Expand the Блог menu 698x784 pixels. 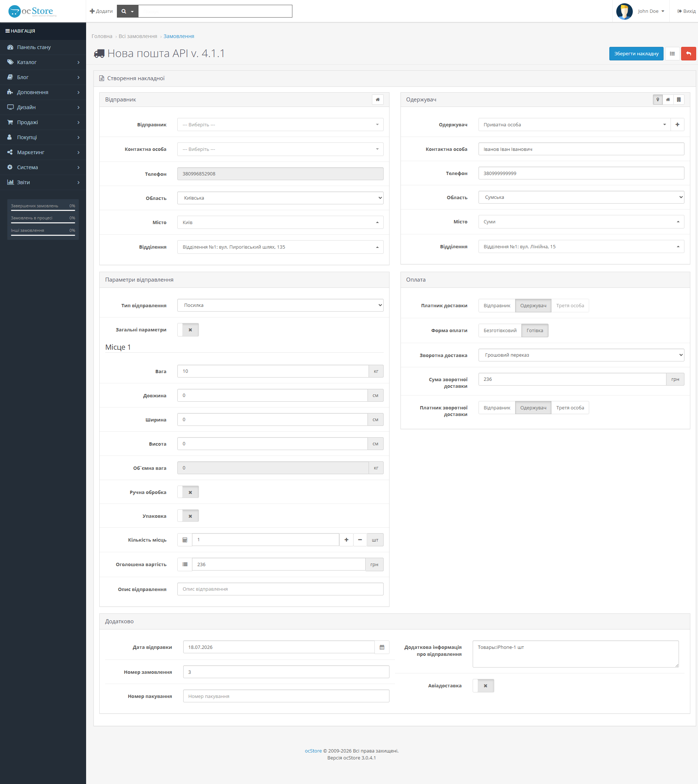click(x=43, y=77)
